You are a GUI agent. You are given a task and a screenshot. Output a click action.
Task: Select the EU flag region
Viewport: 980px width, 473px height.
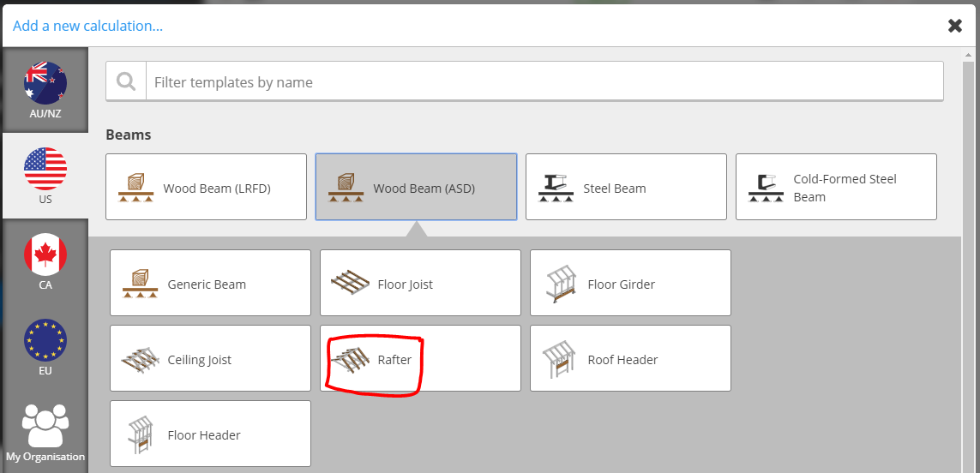[45, 347]
